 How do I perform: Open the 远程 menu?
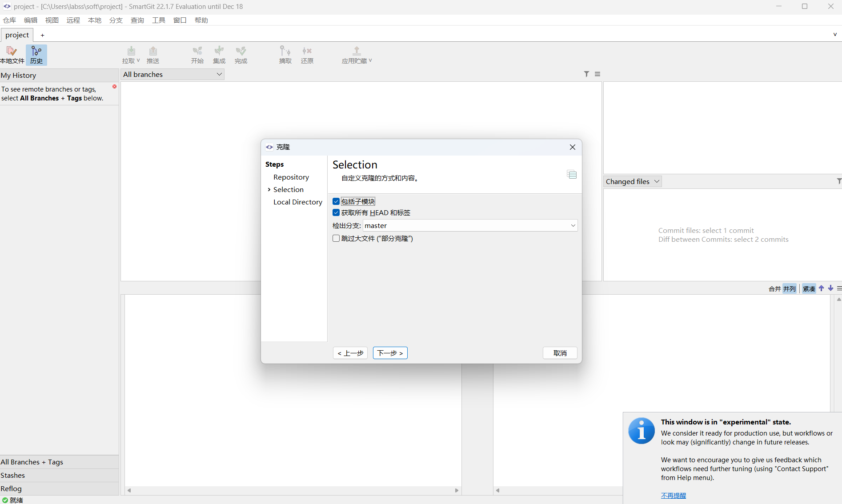click(x=73, y=20)
